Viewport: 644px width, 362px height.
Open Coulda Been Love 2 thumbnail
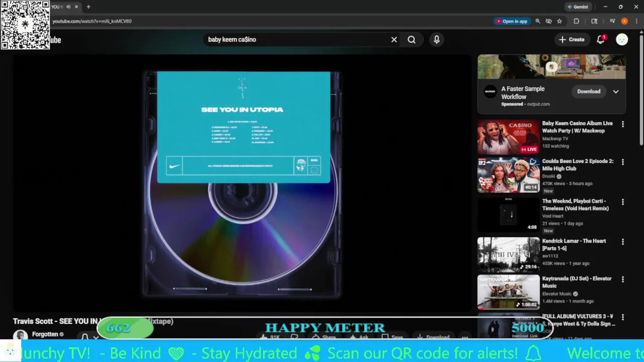pos(508,175)
